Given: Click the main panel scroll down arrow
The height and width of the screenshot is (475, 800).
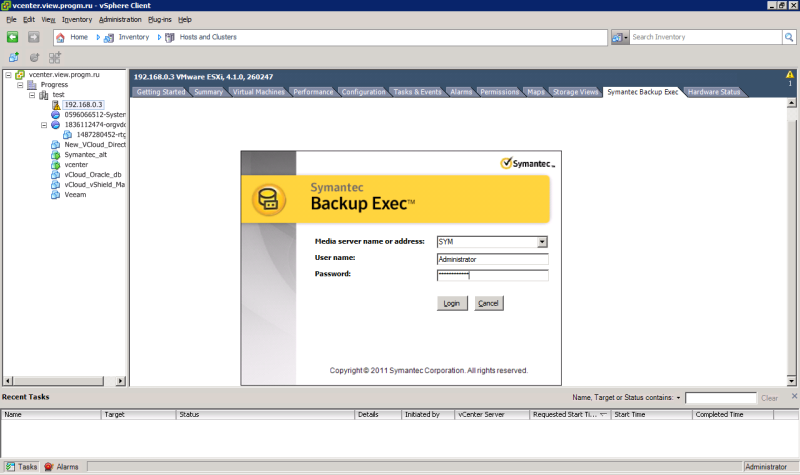Looking at the screenshot, I should 791,381.
